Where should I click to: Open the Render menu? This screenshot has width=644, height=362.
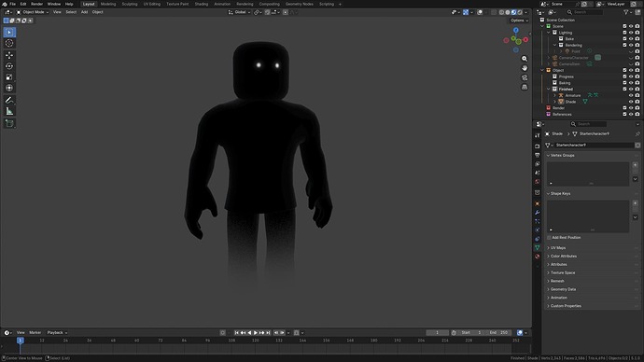(37, 4)
